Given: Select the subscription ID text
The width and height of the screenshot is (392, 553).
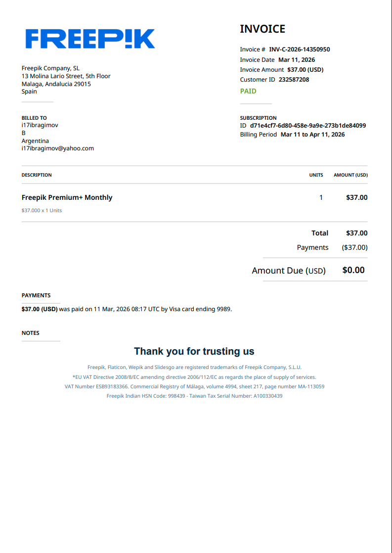Looking at the screenshot, I should click(x=308, y=126).
